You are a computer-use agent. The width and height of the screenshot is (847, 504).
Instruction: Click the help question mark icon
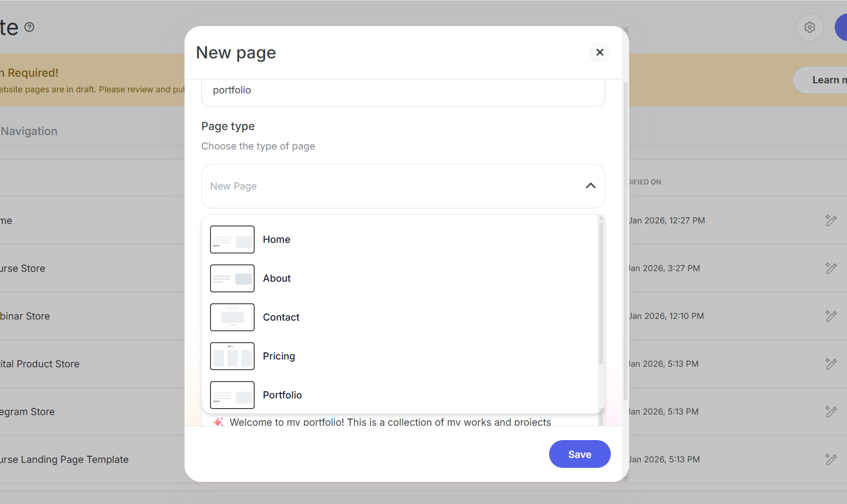(x=29, y=27)
